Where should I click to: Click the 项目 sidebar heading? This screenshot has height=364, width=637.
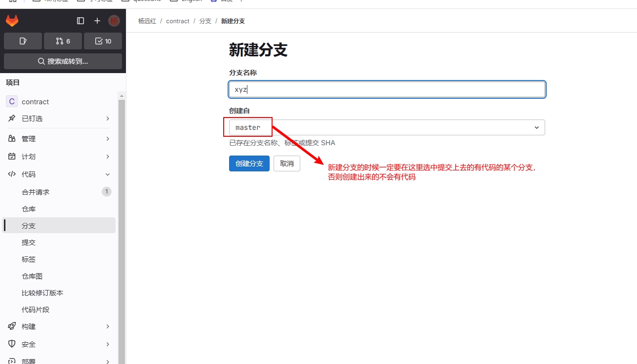pos(13,82)
